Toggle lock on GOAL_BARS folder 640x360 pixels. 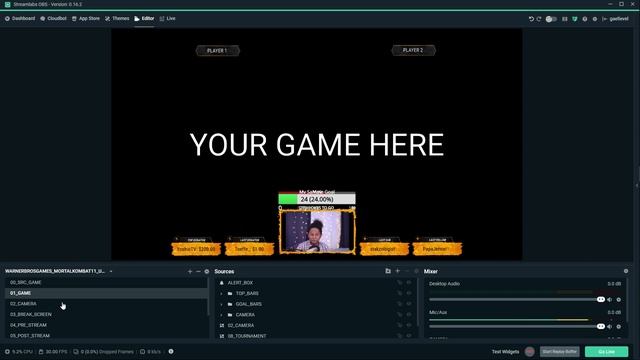(400, 304)
